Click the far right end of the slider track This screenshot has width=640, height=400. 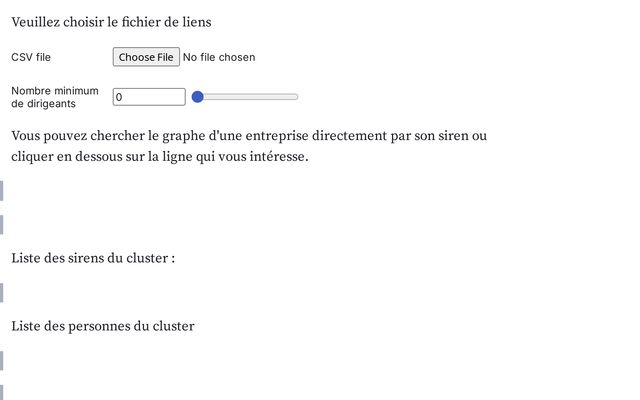tap(296, 97)
